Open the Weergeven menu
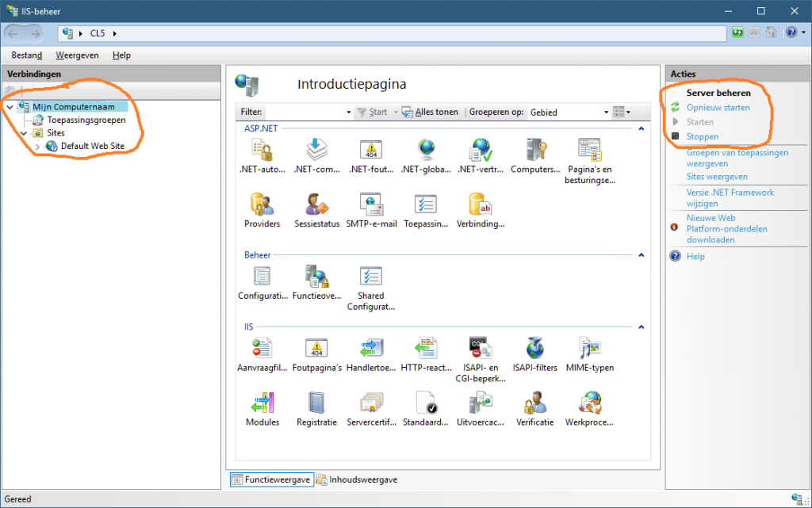 coord(77,55)
